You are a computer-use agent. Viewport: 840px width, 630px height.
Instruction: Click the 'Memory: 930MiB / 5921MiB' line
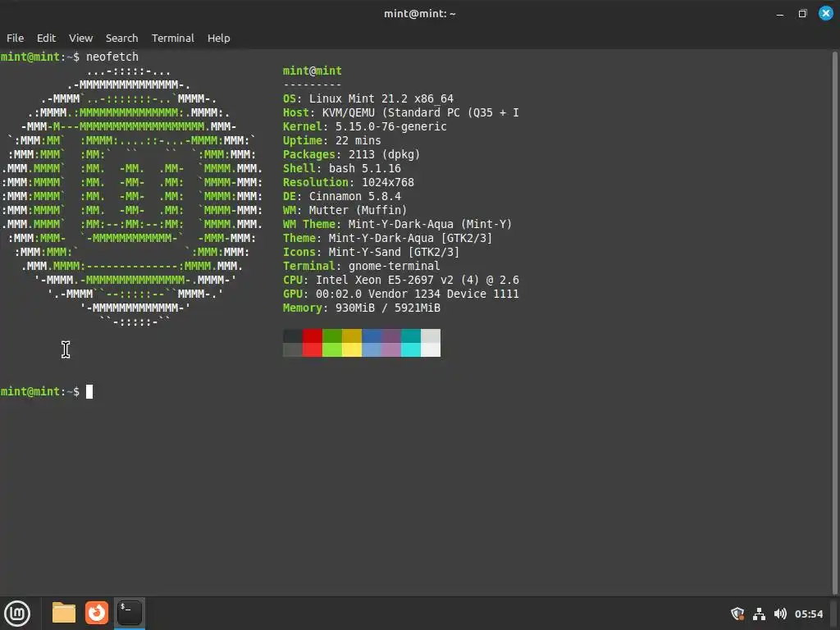click(x=362, y=308)
